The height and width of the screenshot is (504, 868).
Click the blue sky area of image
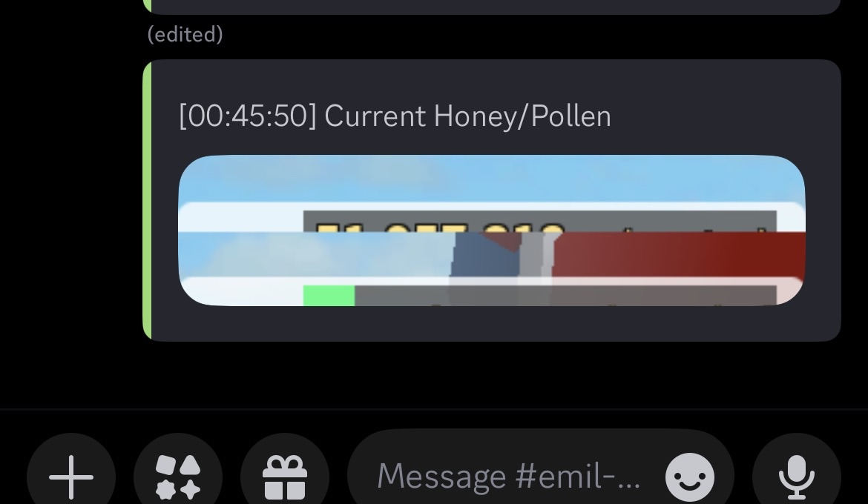tap(492, 178)
